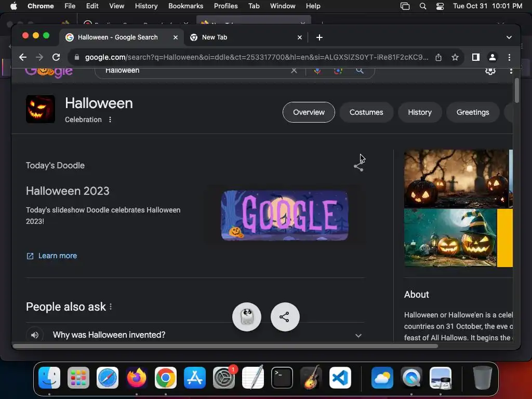Start a voice search with the microphone

tap(317, 71)
